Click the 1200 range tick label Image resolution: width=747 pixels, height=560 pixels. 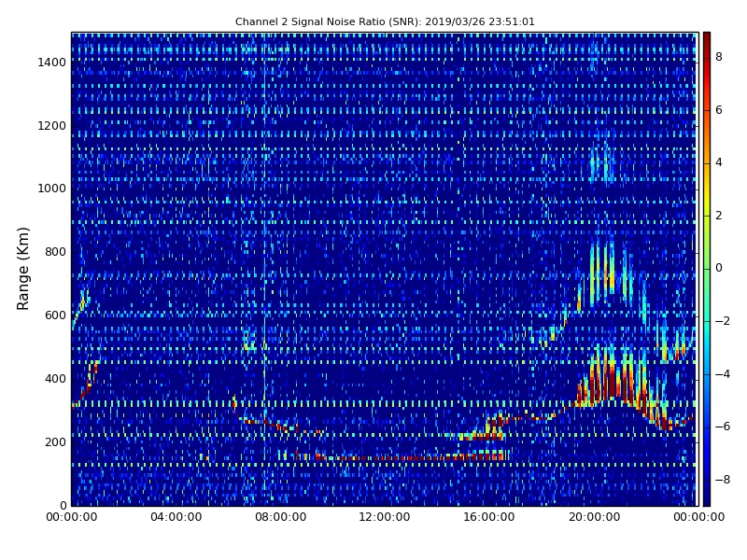[x=52, y=126]
